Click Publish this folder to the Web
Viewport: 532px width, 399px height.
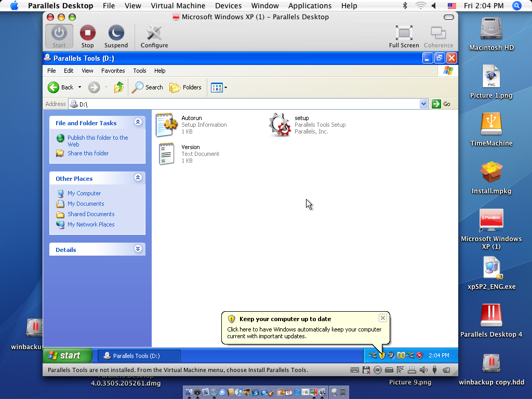point(98,141)
